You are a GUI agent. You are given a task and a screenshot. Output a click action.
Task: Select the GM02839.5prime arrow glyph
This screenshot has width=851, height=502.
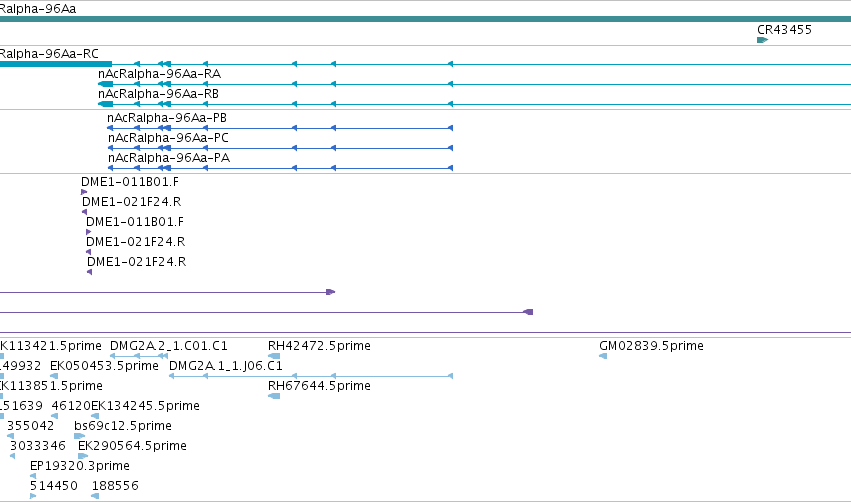[603, 356]
